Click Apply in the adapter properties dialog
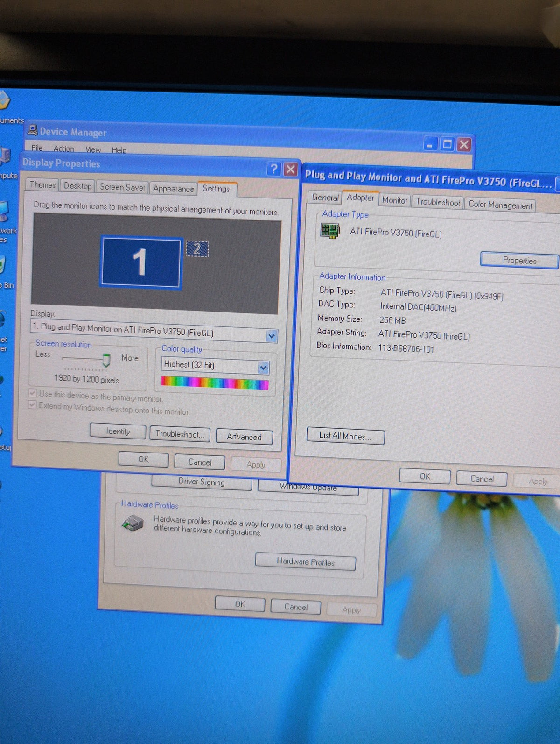The height and width of the screenshot is (744, 560). [538, 481]
